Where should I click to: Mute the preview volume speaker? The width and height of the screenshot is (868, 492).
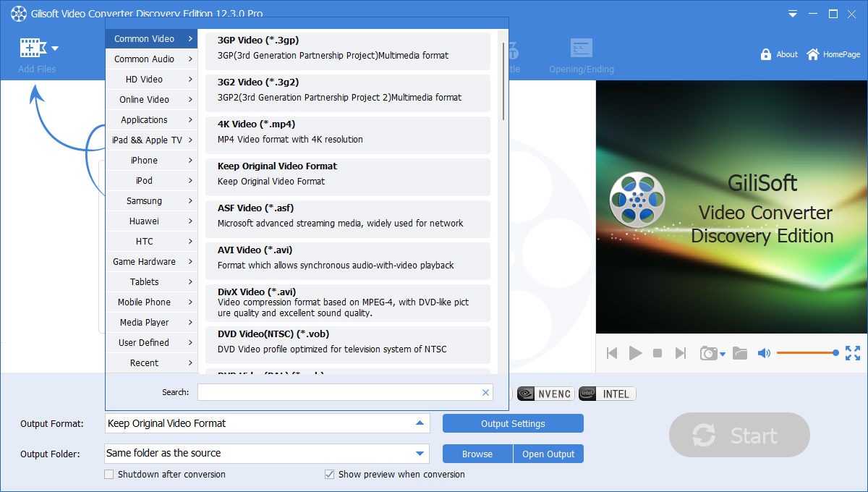(764, 353)
